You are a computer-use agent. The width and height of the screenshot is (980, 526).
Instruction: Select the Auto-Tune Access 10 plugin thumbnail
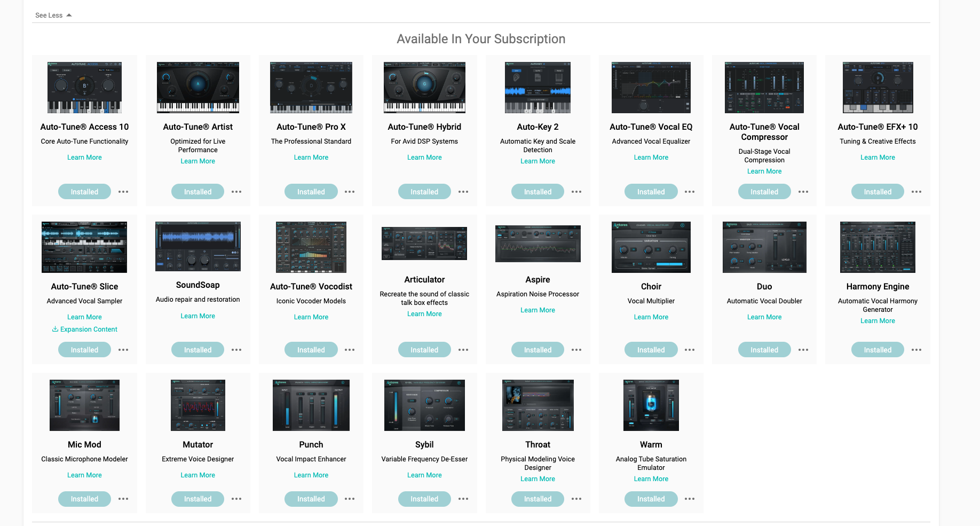84,88
